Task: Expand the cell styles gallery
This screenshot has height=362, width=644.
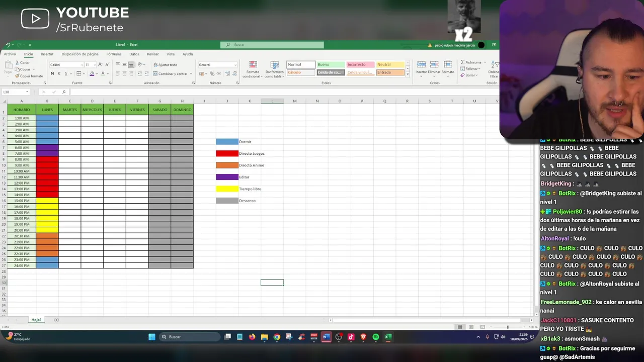Action: tap(408, 74)
